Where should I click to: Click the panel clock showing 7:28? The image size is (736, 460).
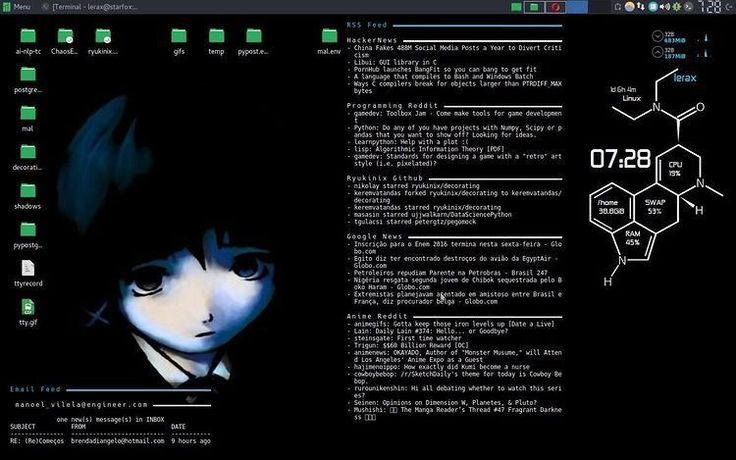click(710, 7)
